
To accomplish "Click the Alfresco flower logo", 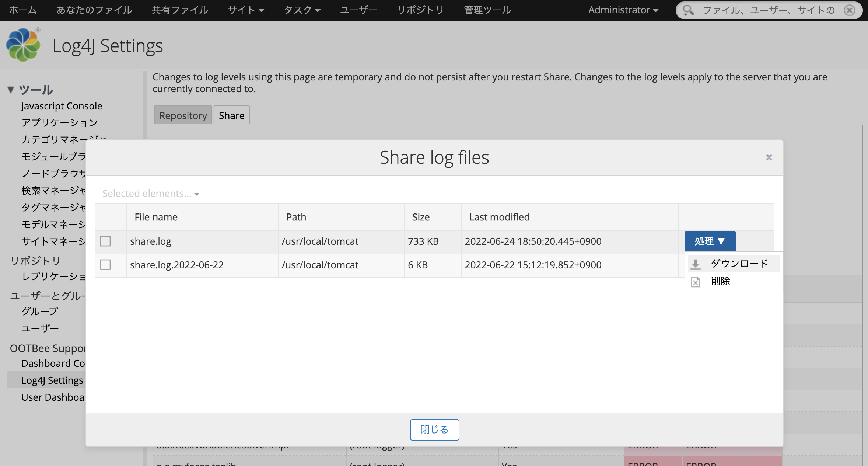I will click(x=23, y=45).
